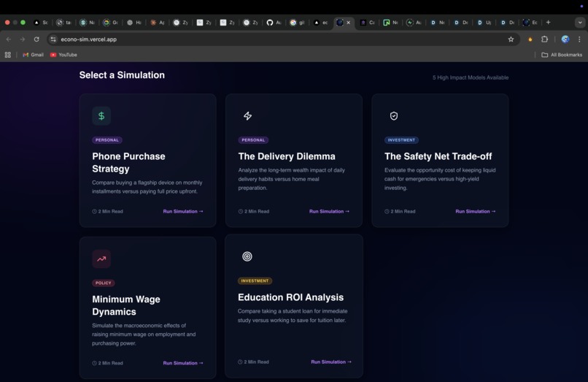Open a new tab with the plus button

click(x=549, y=23)
